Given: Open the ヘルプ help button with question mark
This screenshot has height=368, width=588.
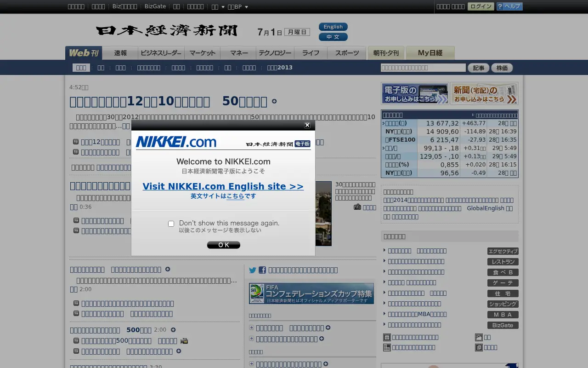Looking at the screenshot, I should point(509,6).
